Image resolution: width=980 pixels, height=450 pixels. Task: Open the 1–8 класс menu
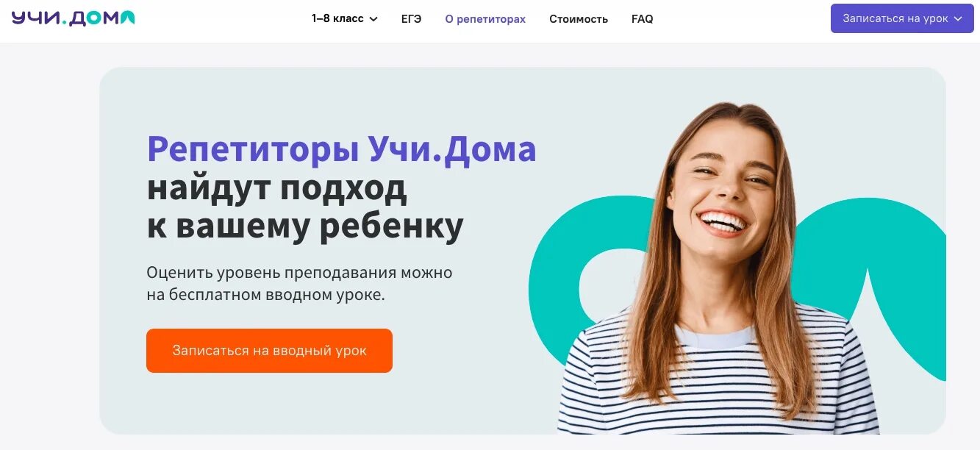tap(344, 19)
